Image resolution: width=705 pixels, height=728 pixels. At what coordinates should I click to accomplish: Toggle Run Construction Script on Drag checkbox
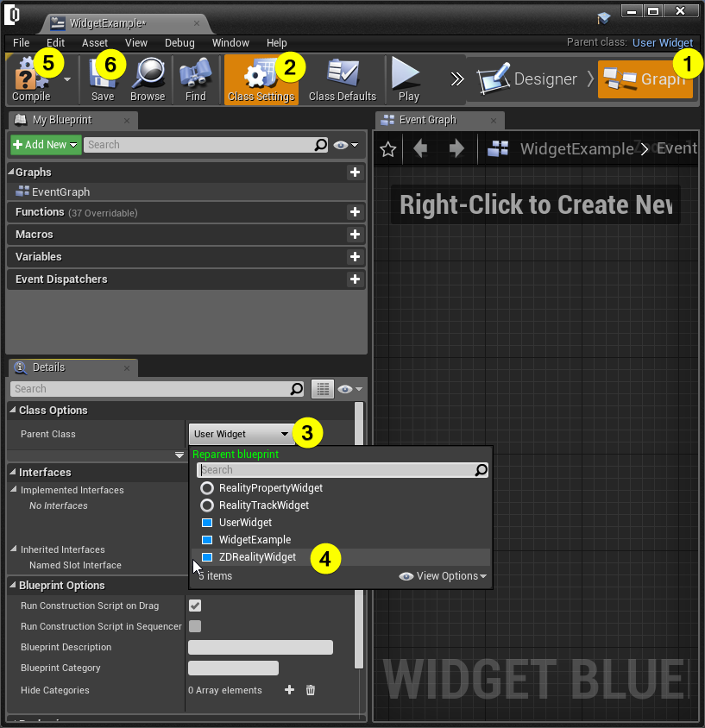[x=195, y=606]
